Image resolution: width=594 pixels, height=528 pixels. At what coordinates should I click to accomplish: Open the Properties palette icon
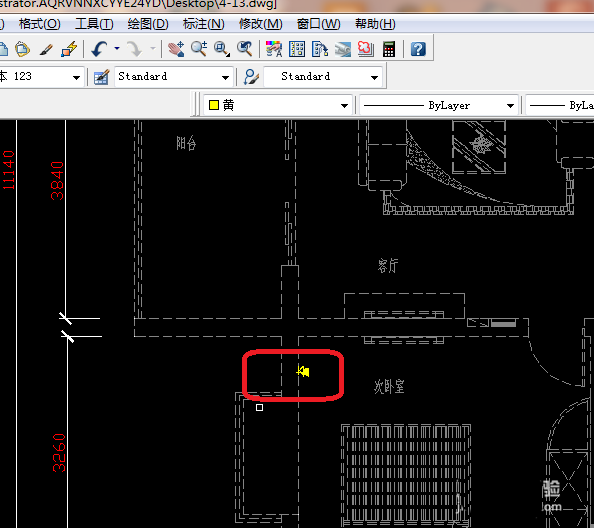click(x=274, y=49)
